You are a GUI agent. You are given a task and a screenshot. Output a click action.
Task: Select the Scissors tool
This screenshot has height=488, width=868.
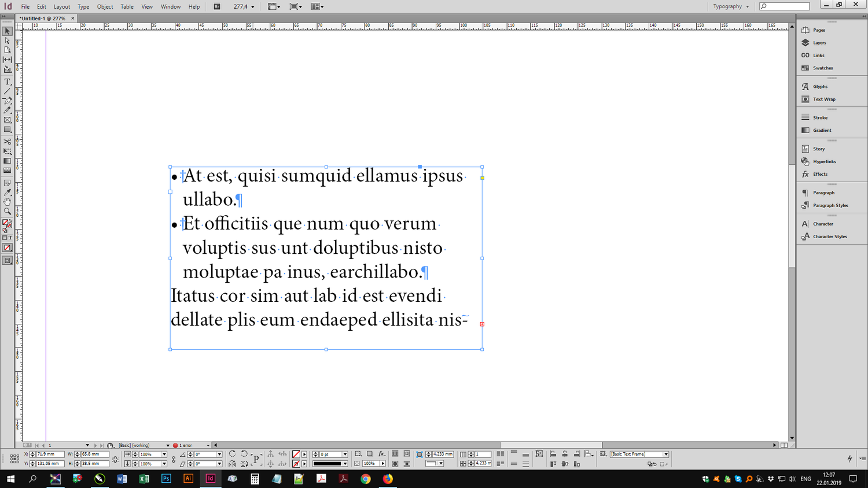coord(7,142)
